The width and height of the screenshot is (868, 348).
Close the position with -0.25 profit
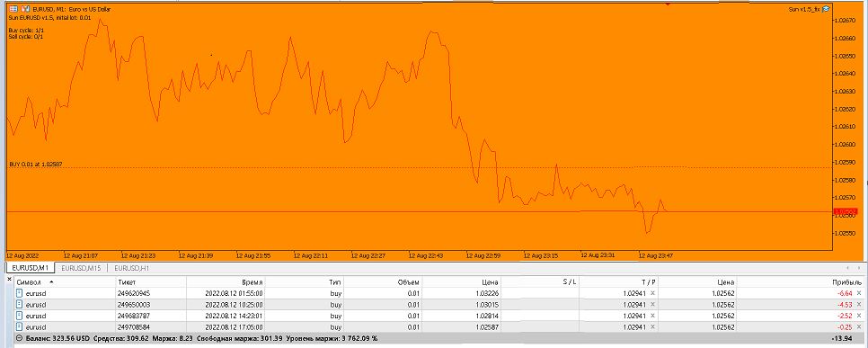click(x=859, y=327)
